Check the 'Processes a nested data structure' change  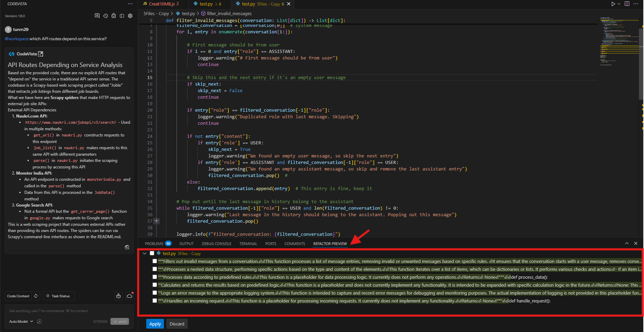pos(155,269)
